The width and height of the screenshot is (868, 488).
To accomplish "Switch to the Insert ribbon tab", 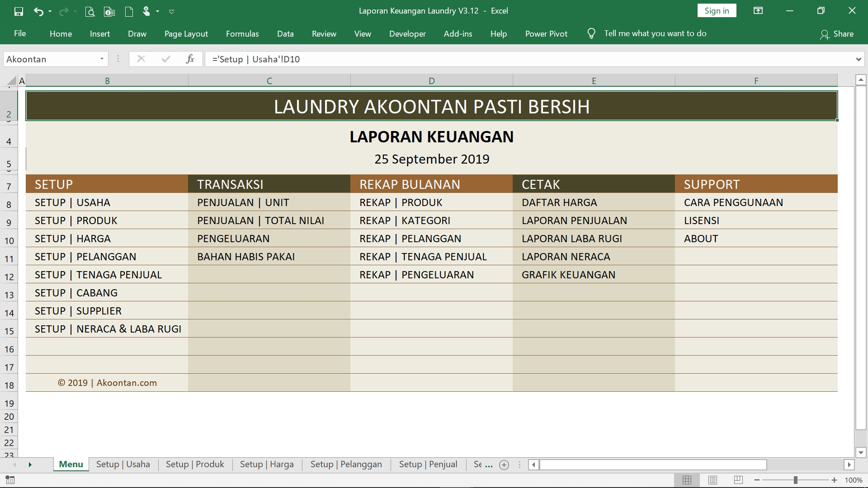I will click(x=100, y=33).
